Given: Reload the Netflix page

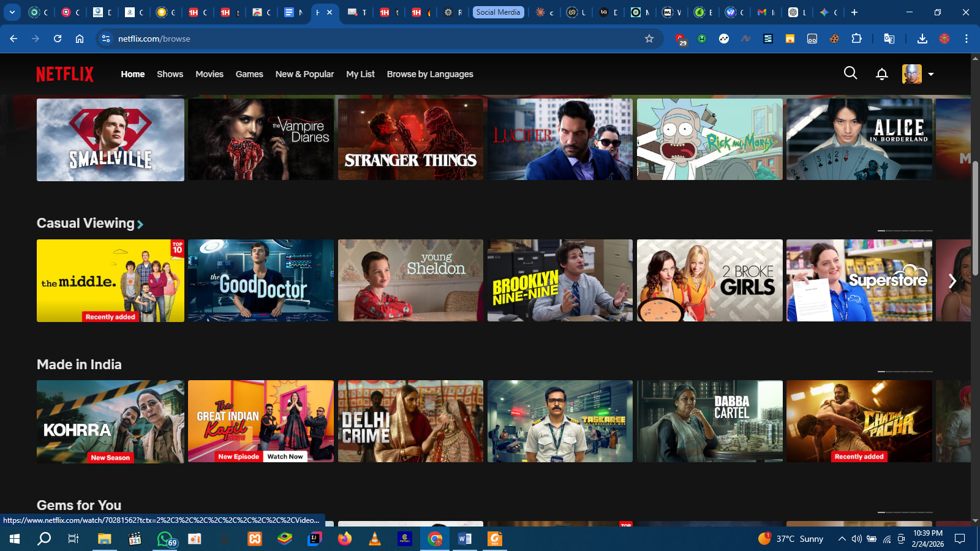Looking at the screenshot, I should (58, 39).
